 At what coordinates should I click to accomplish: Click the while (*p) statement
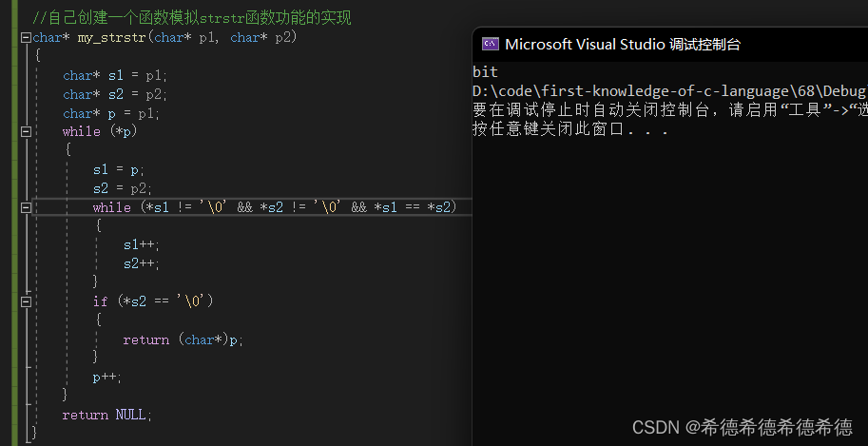(100, 132)
